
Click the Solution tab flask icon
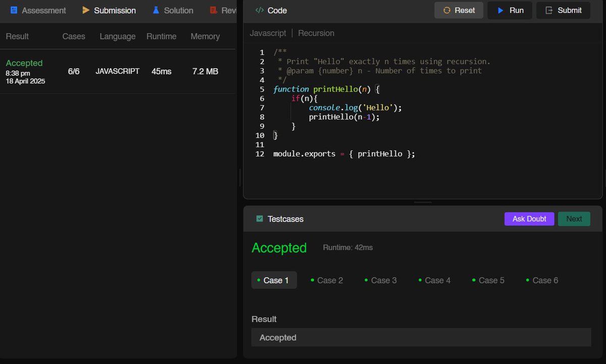click(x=156, y=10)
